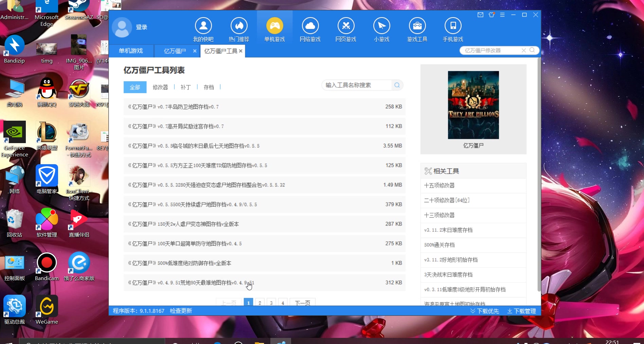Open 游戏工具 toolbox icon

417,26
